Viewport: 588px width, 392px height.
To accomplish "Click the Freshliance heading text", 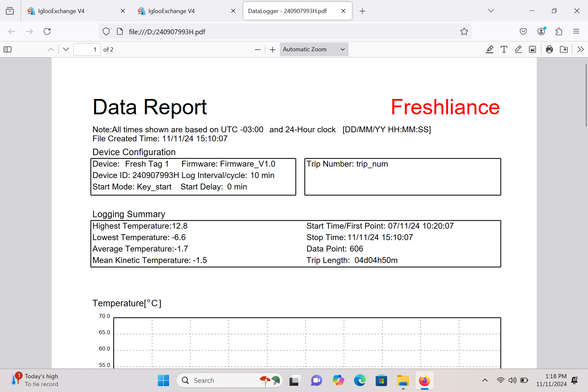I will [x=445, y=107].
